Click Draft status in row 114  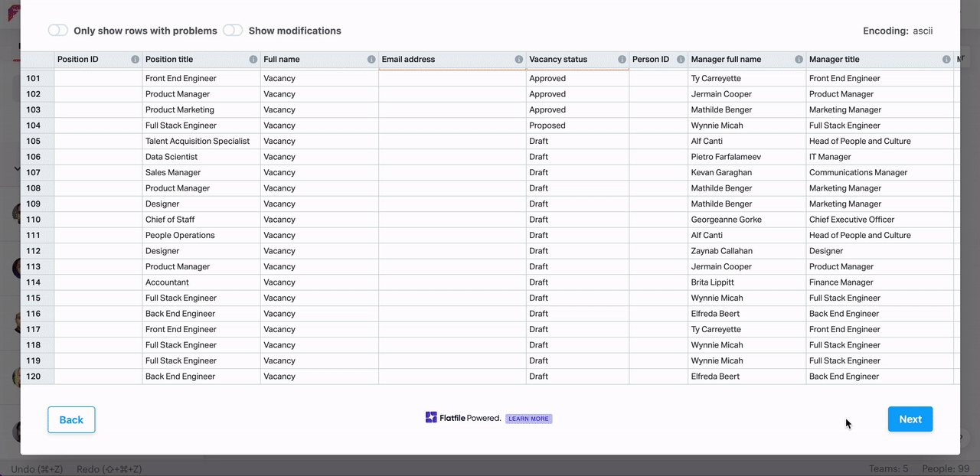click(577, 282)
